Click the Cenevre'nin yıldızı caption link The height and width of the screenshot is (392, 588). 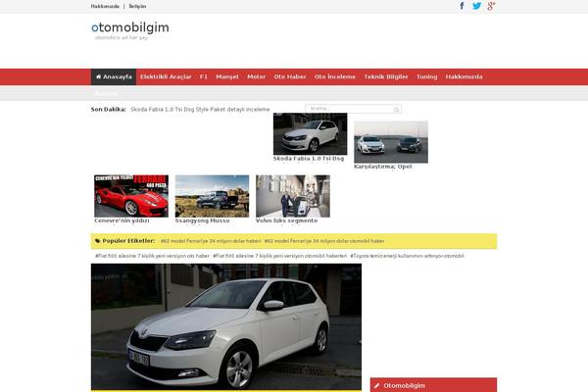122,220
